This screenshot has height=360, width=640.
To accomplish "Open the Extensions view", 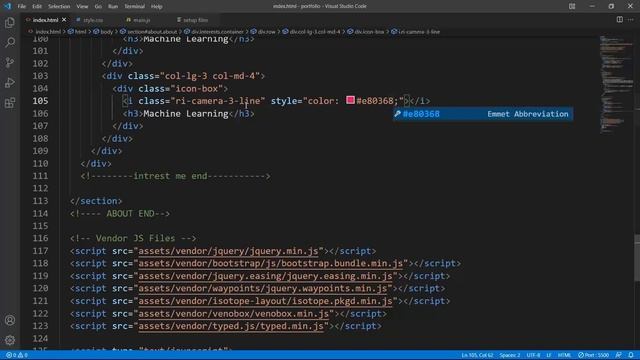I will (x=10, y=102).
